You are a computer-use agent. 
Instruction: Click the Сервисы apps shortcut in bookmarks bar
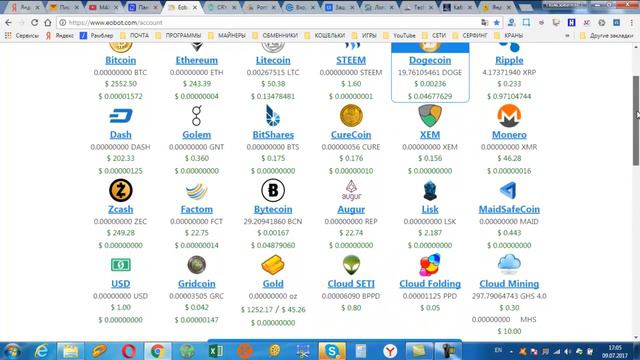(x=22, y=36)
